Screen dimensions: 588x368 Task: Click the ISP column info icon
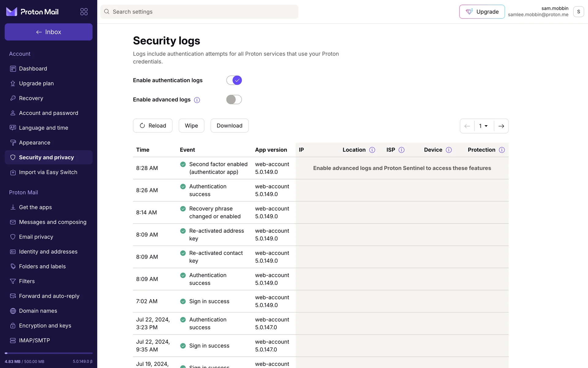[x=401, y=150]
